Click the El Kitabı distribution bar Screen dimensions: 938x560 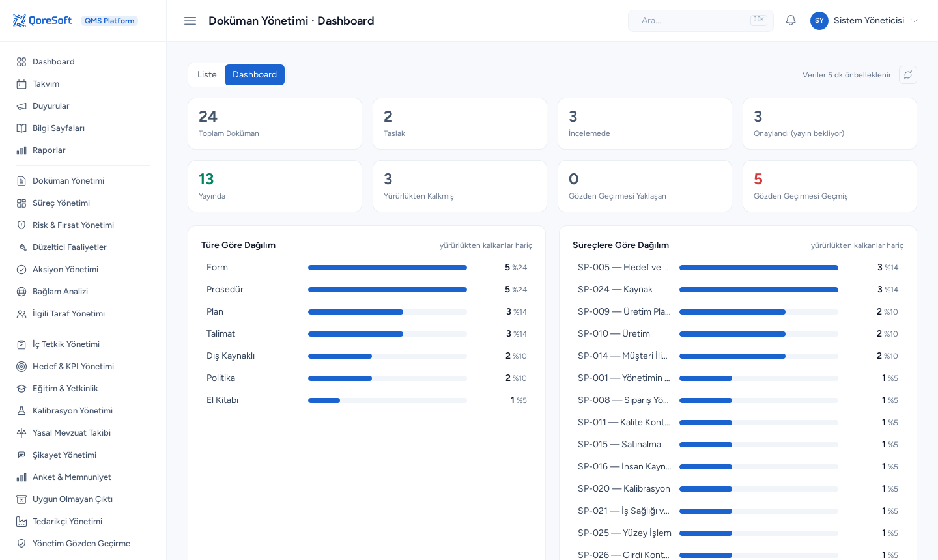point(388,400)
